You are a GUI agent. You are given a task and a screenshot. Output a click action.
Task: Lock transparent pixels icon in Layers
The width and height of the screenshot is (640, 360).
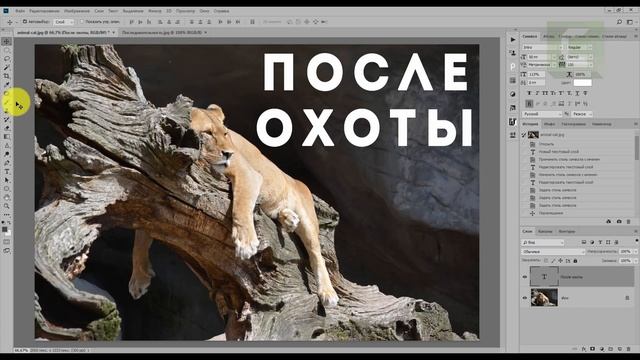[x=546, y=261]
